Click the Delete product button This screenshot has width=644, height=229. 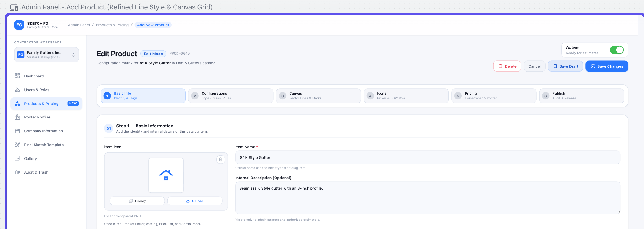[x=507, y=66]
